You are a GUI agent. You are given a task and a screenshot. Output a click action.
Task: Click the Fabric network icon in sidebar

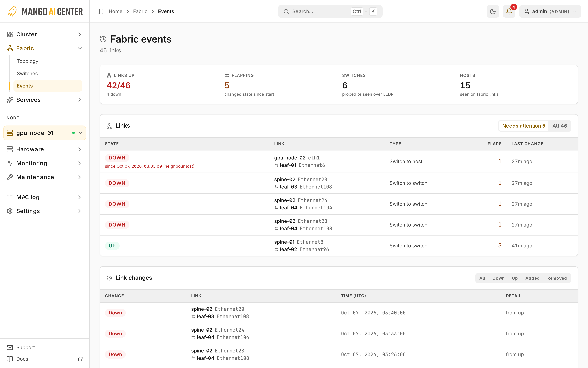[x=10, y=48]
